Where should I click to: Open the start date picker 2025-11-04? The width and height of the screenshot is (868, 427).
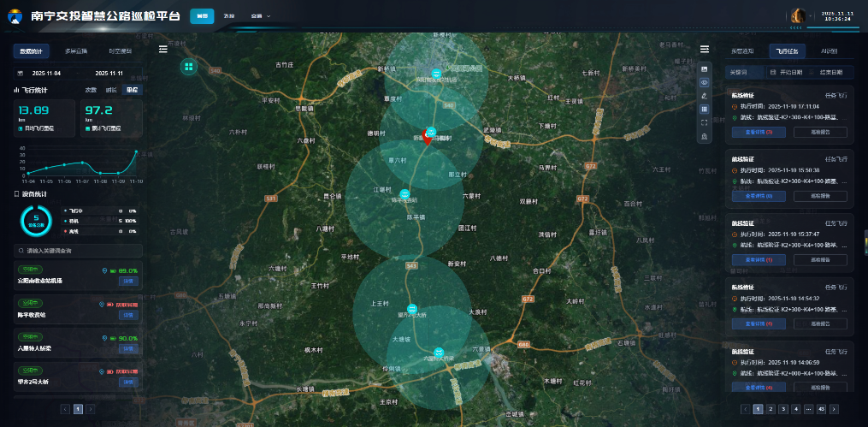[x=46, y=74]
